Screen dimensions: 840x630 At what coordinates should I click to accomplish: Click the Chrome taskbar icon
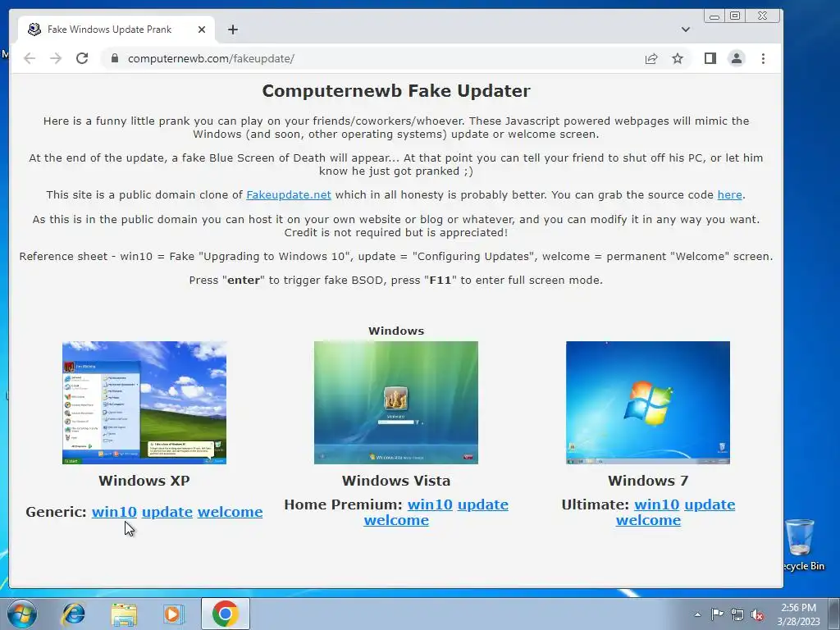(x=225, y=614)
